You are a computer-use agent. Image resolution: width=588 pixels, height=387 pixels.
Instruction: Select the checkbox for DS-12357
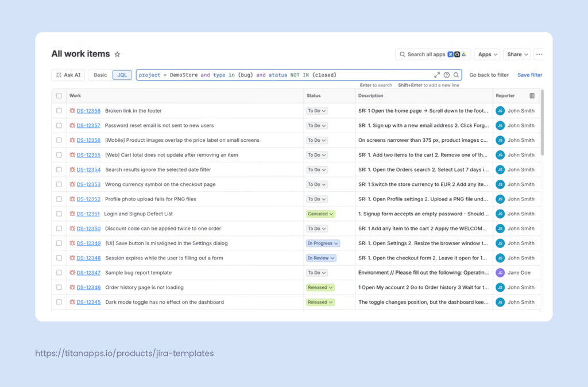pyautogui.click(x=59, y=125)
